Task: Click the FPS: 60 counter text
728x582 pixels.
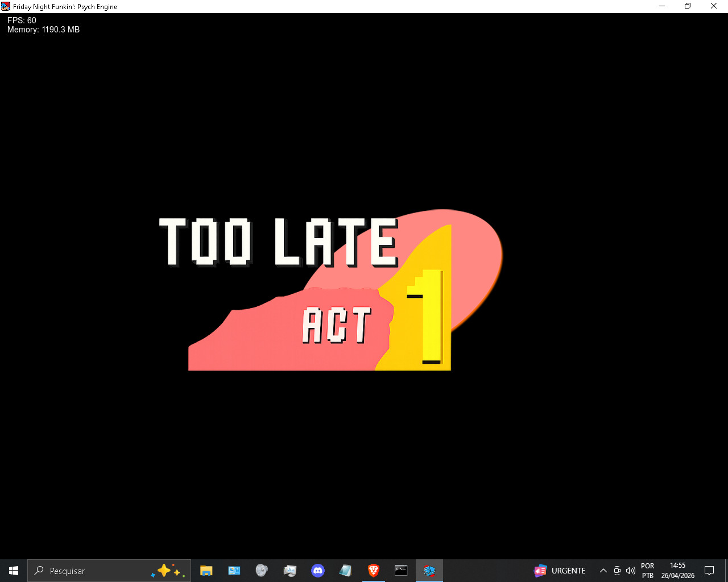Action: coord(22,20)
